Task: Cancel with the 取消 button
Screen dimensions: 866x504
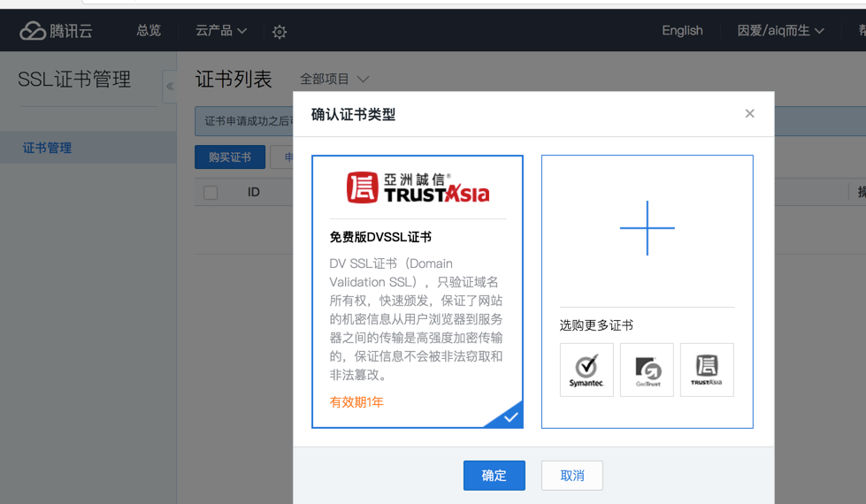Action: pos(572,476)
